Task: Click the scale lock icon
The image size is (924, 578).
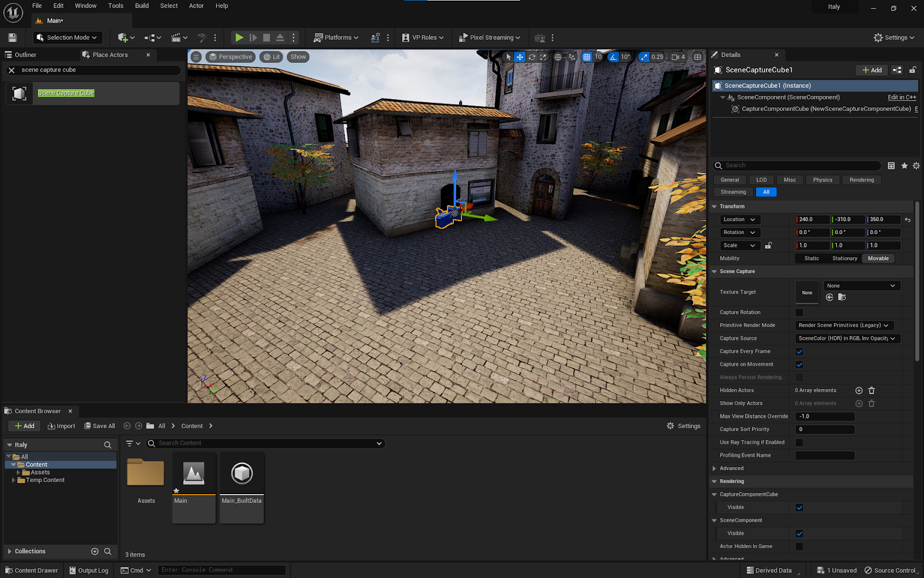Action: pyautogui.click(x=769, y=246)
